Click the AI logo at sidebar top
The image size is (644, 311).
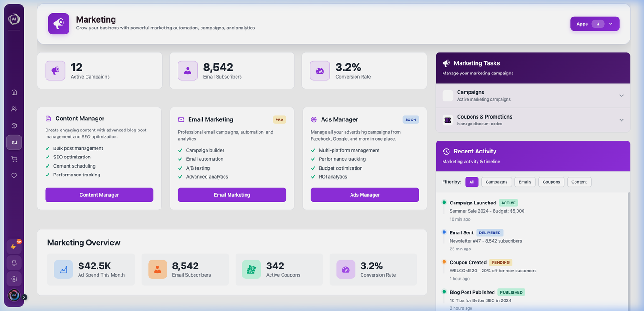(x=14, y=19)
